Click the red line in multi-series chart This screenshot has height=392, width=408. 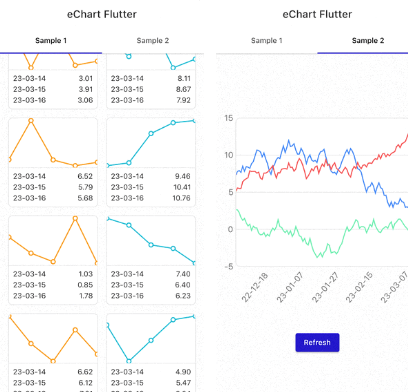(382, 156)
